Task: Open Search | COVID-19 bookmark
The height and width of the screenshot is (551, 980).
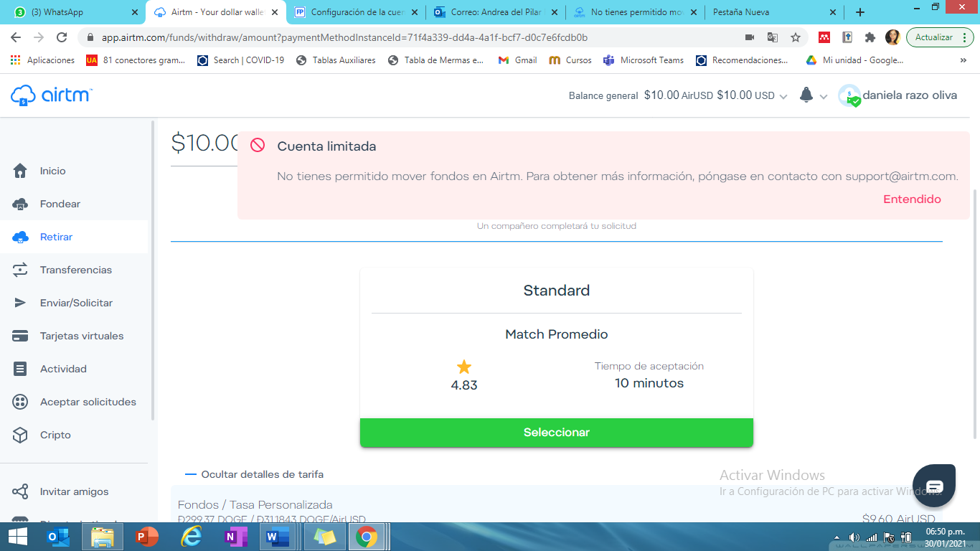Action: (x=240, y=60)
